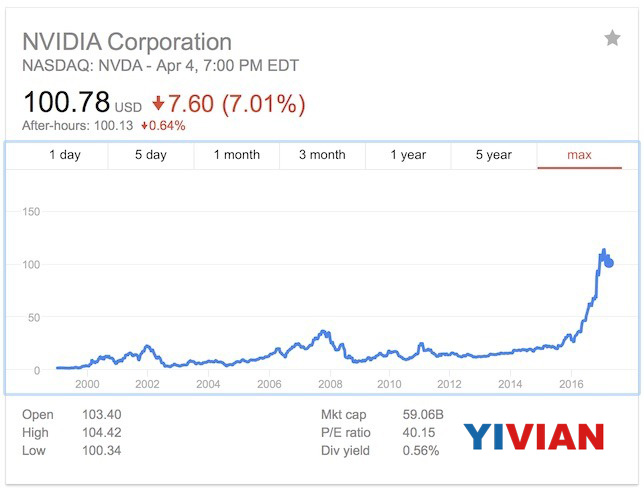
Task: Click the small after-hours red down arrow
Action: pos(145,125)
